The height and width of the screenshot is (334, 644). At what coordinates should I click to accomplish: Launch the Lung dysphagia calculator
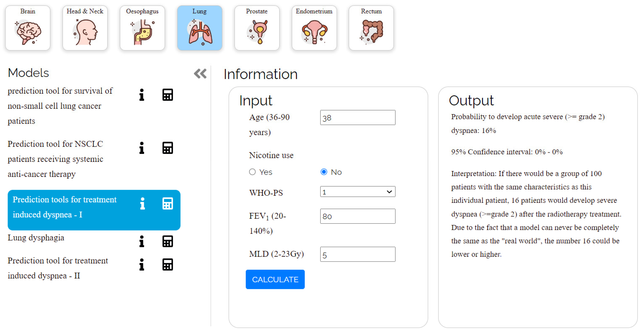(167, 242)
